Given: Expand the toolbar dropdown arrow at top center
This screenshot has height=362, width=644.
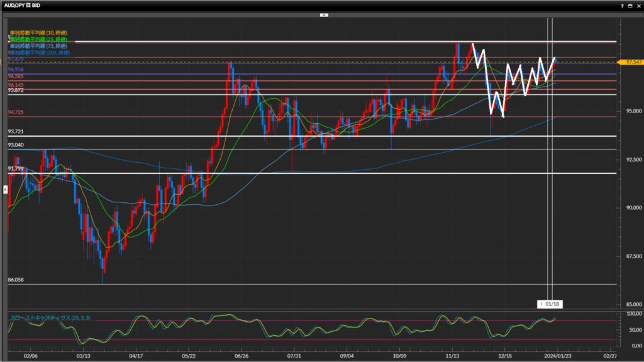Looking at the screenshot, I should [323, 14].
